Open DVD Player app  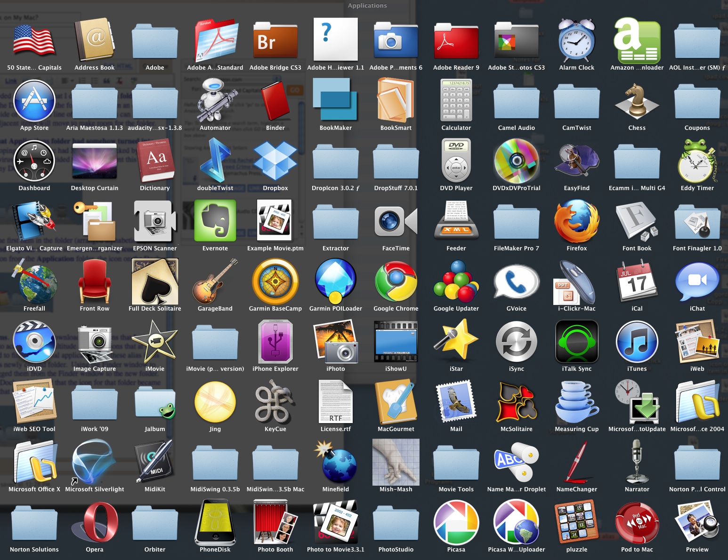point(456,160)
